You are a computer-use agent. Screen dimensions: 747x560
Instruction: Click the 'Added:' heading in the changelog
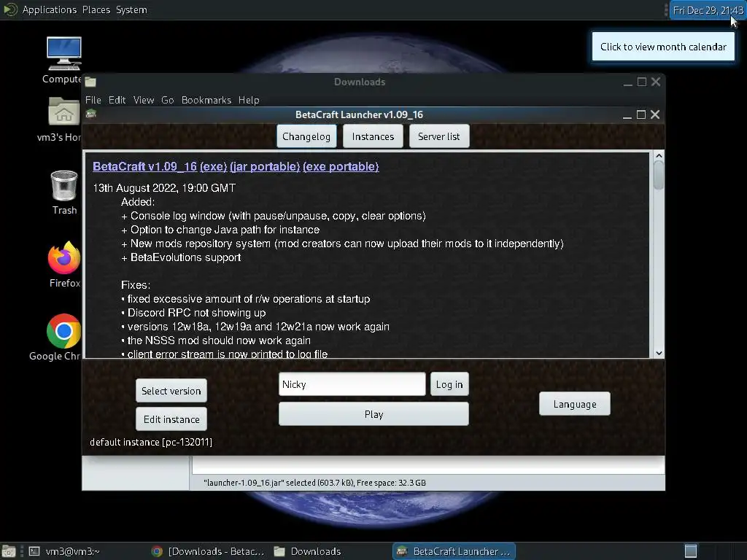click(x=138, y=202)
